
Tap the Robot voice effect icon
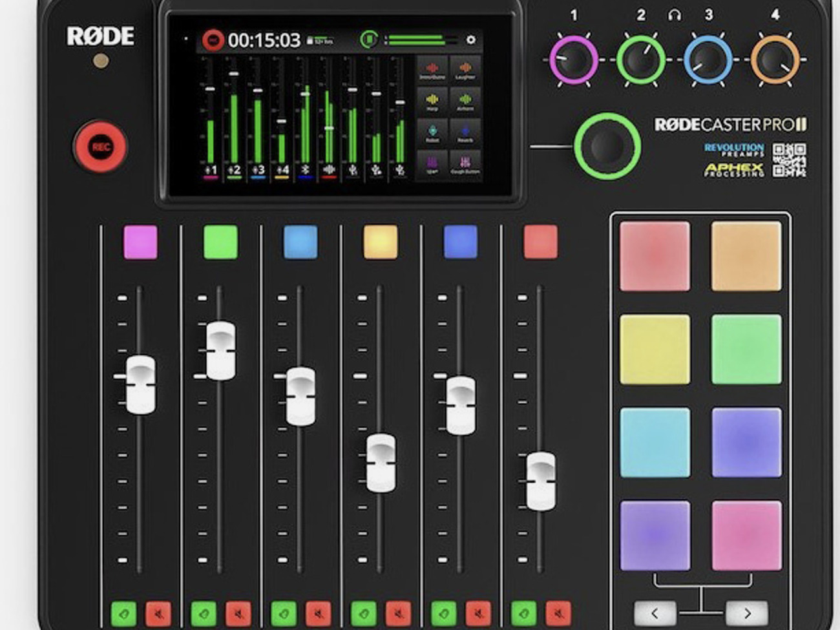pos(433,131)
